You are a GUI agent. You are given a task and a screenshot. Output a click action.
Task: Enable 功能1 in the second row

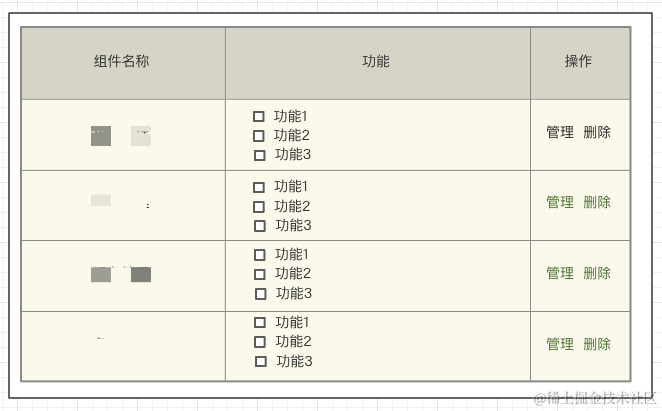(259, 187)
